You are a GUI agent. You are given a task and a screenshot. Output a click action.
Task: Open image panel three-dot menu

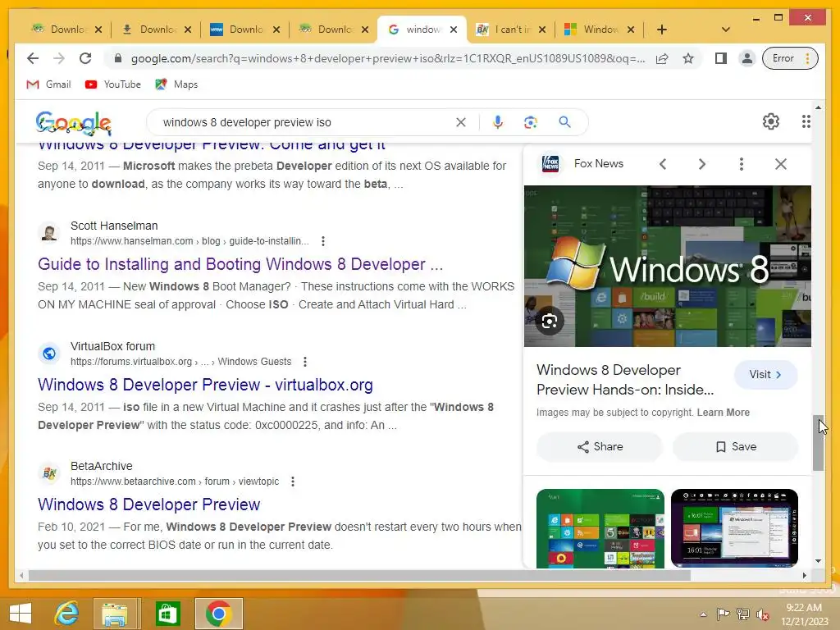point(742,164)
